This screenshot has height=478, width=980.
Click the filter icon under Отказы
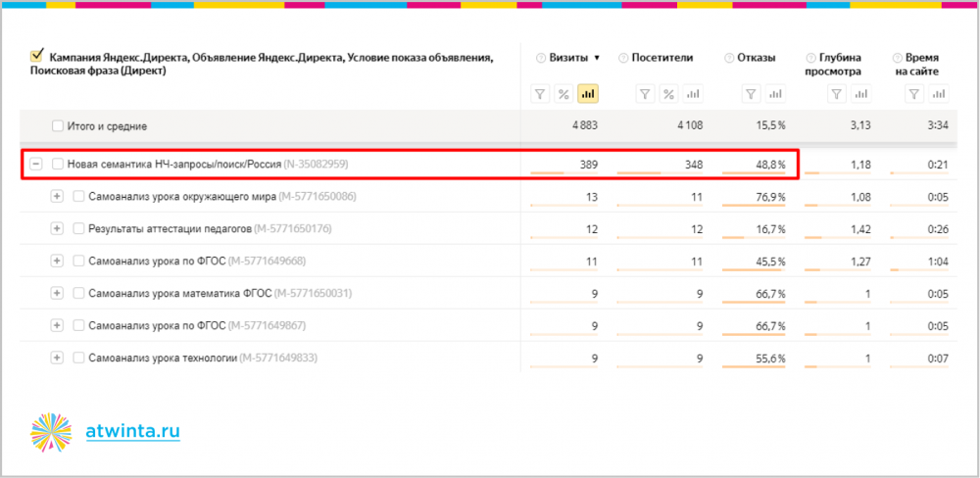[752, 94]
